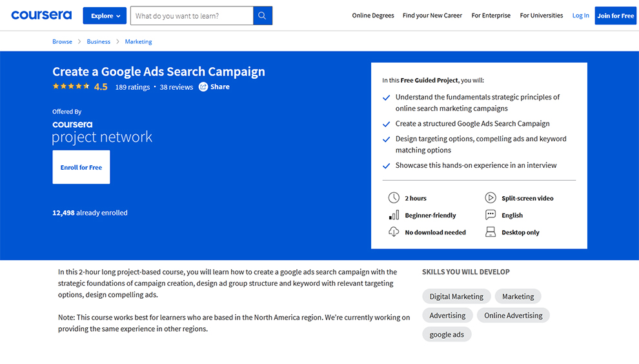
Task: Select the Marketing skill tag
Action: (x=518, y=296)
